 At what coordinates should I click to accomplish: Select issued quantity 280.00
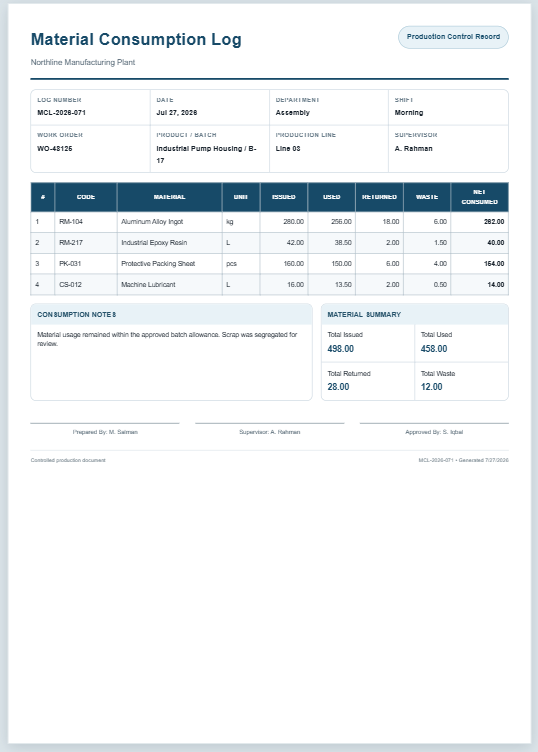click(x=293, y=222)
